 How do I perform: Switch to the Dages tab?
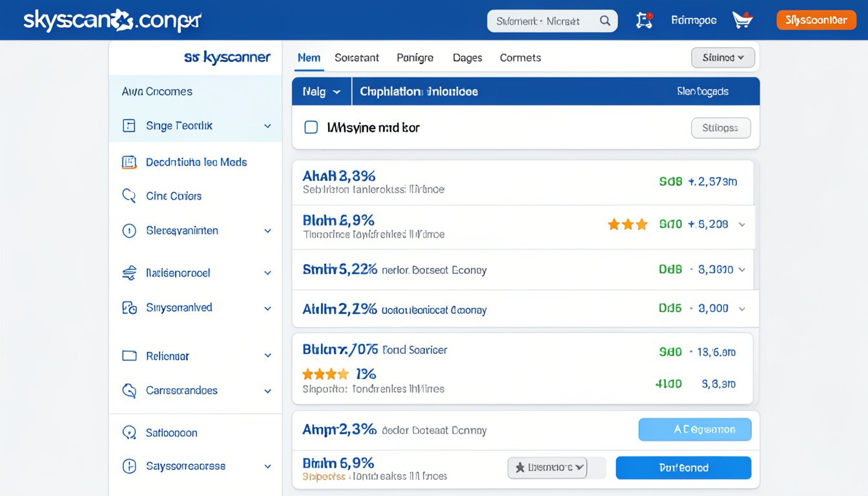click(x=468, y=57)
